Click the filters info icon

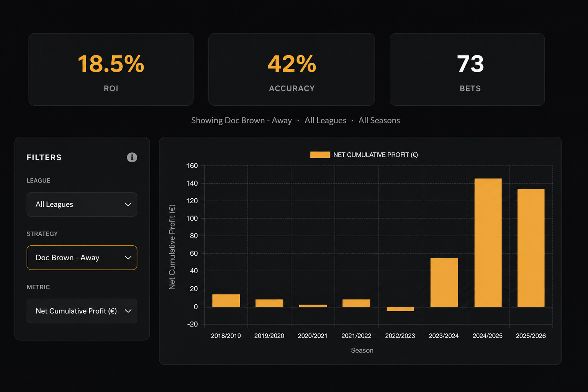tap(132, 157)
